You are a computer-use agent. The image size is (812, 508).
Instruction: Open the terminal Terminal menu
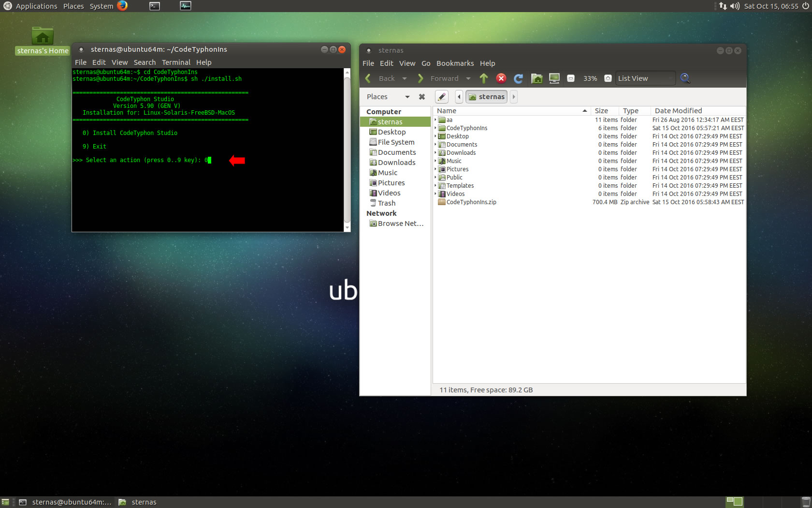click(176, 62)
